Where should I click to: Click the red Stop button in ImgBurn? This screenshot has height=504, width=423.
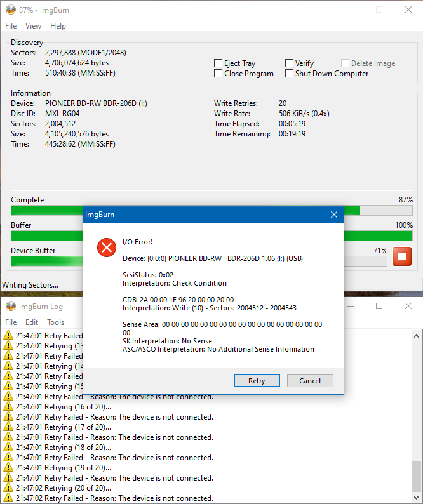402,256
